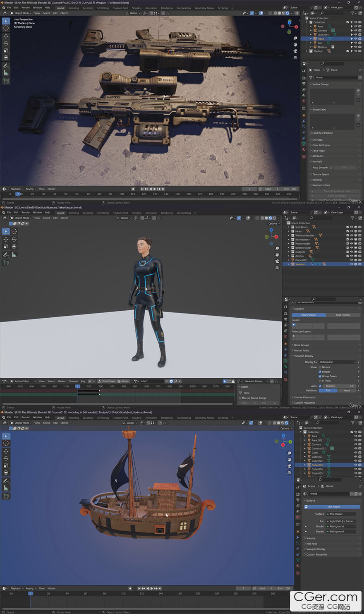
Task: Open the Display As Octahedral dropdown
Action: tap(337, 362)
